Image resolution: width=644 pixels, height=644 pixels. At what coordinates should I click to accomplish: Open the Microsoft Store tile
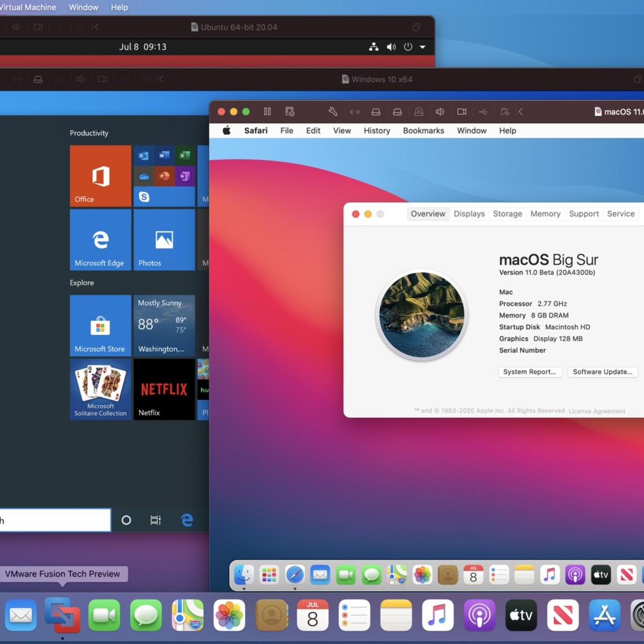(x=100, y=326)
